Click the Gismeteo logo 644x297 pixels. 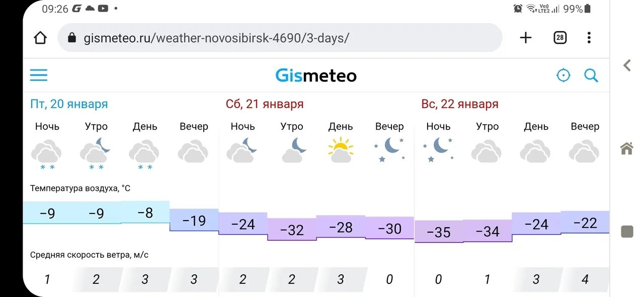(316, 75)
